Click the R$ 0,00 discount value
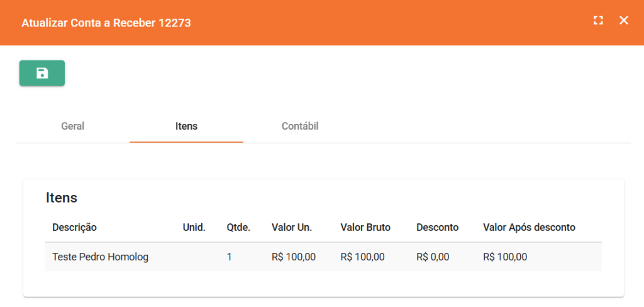644x307 pixels. point(433,257)
